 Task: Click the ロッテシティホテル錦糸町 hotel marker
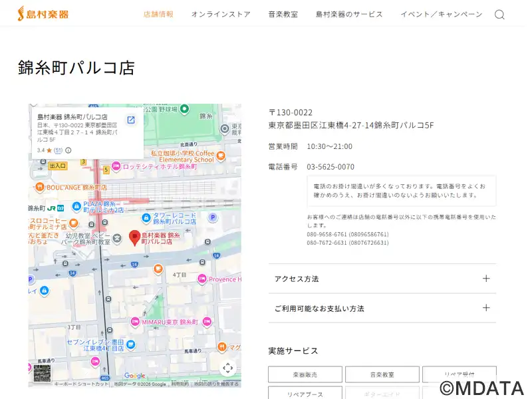(x=116, y=166)
